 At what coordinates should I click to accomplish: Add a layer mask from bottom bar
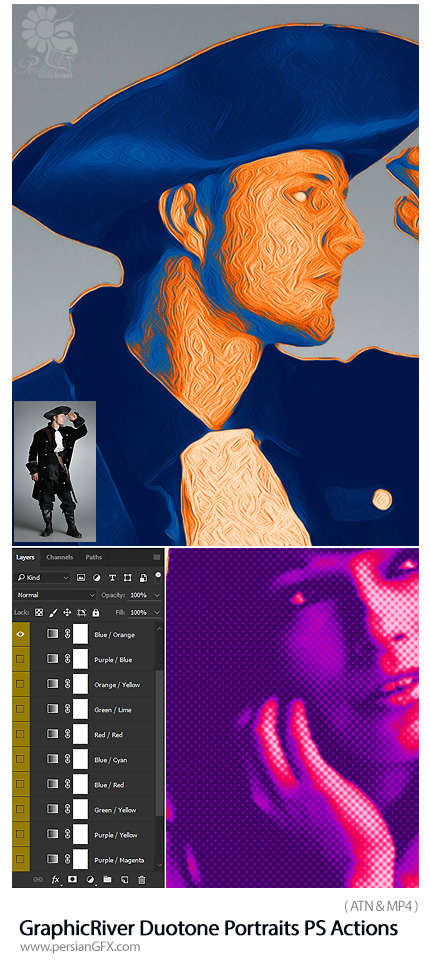pos(72,880)
